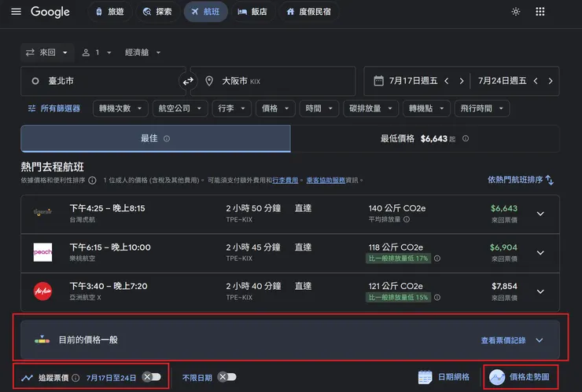Click the AirAsia airline logo
582x392 pixels.
point(42,291)
